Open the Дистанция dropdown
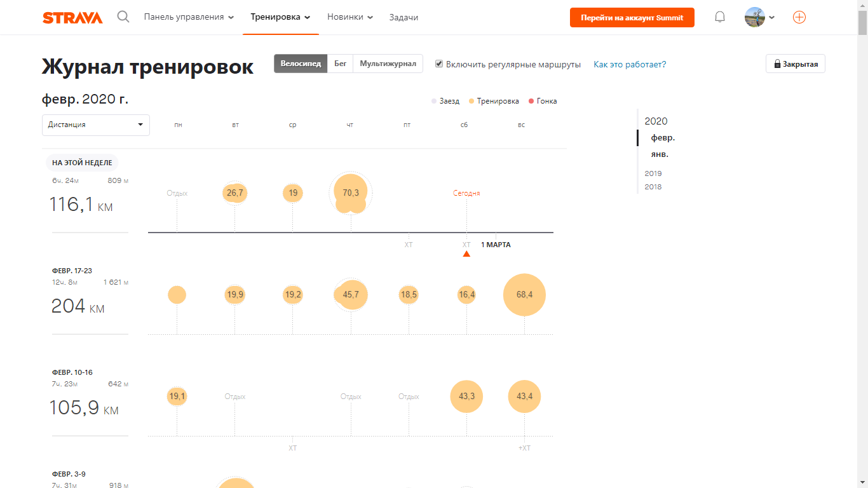 coord(96,125)
